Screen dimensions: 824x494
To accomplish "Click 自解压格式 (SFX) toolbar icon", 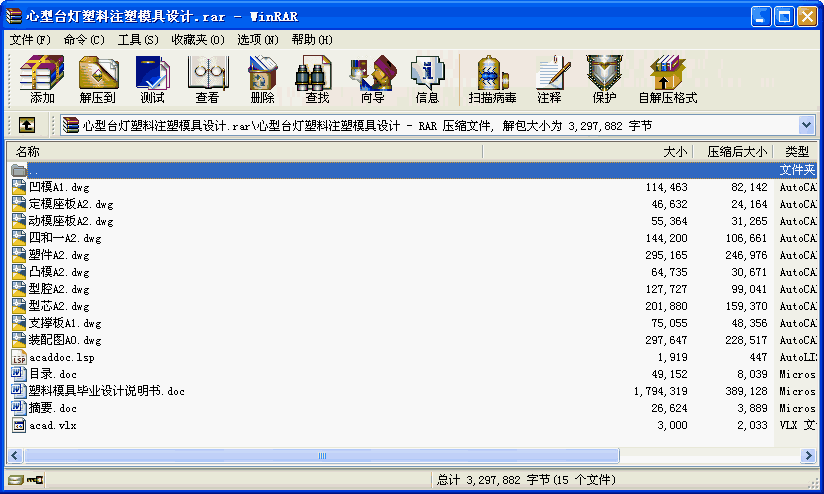I will 668,79.
